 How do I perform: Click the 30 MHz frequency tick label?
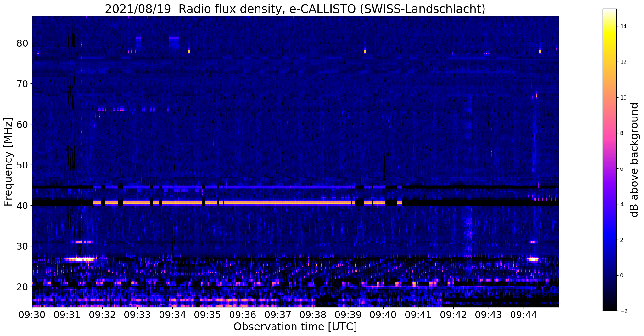point(22,246)
